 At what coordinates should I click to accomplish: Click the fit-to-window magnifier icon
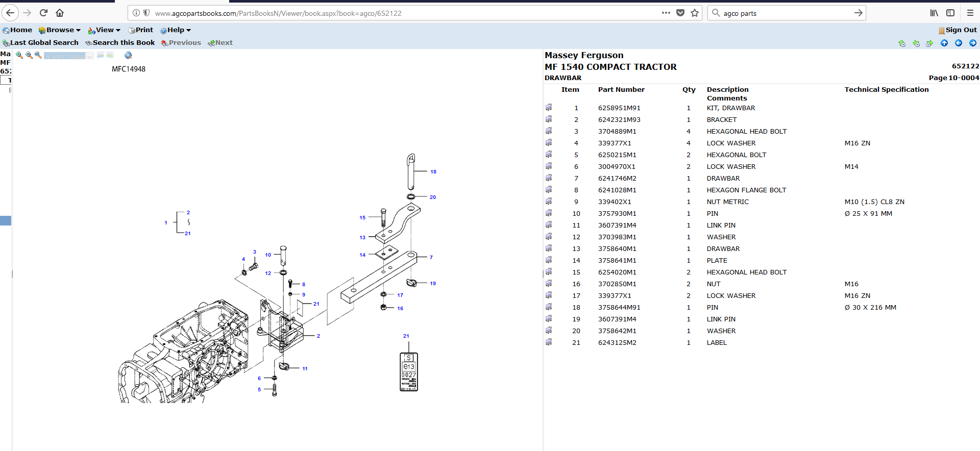38,55
